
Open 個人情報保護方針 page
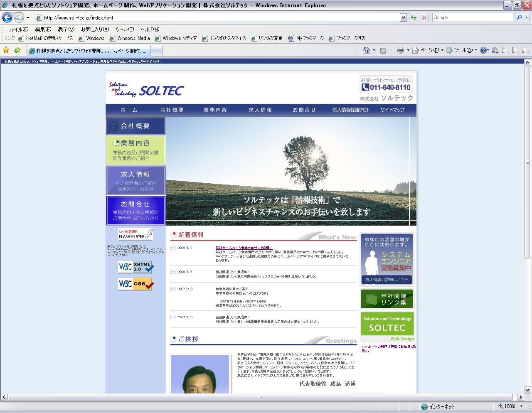coord(350,110)
